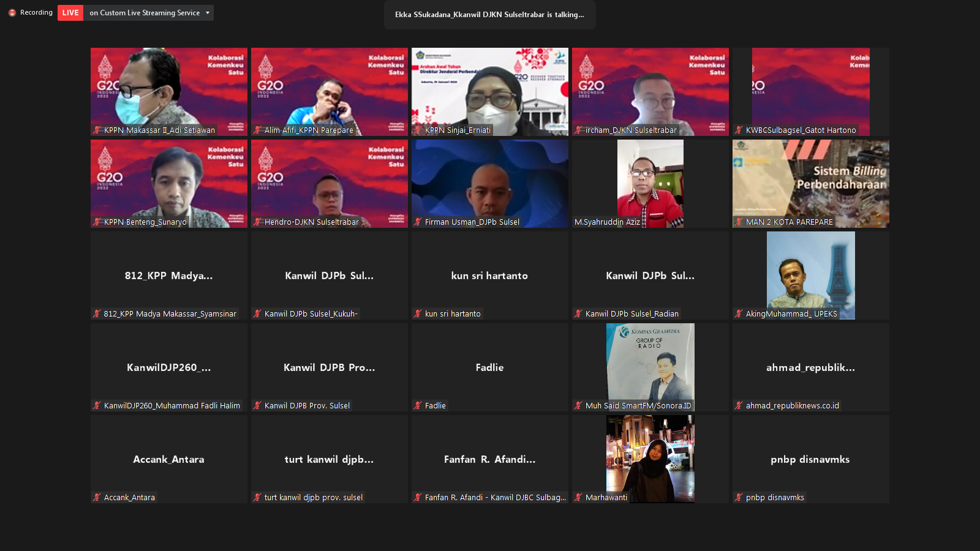
Task: Click the muted mic icon for pnbp disnavmks
Action: (739, 498)
